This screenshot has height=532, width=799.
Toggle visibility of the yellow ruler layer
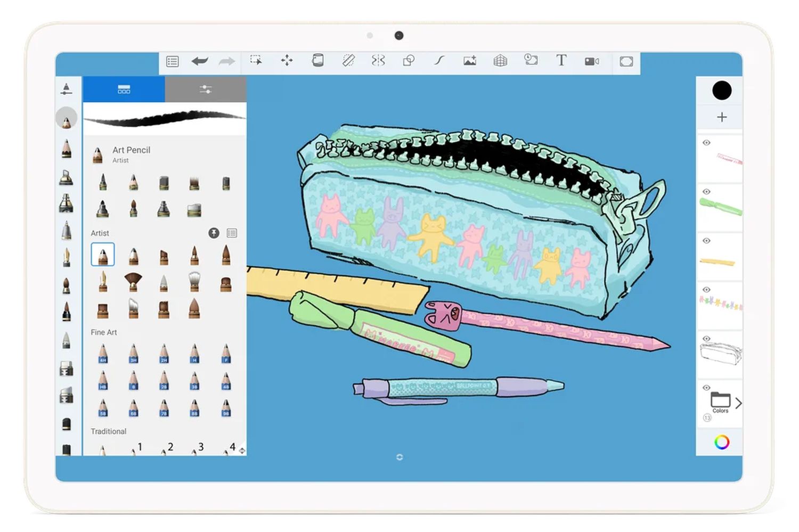706,241
